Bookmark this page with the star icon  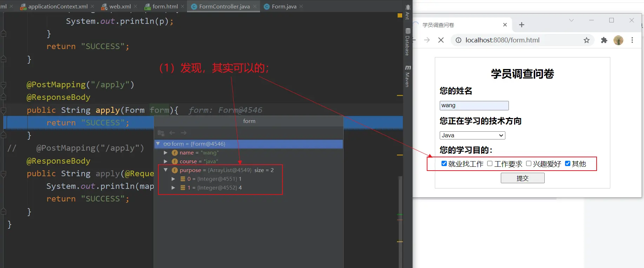click(586, 40)
